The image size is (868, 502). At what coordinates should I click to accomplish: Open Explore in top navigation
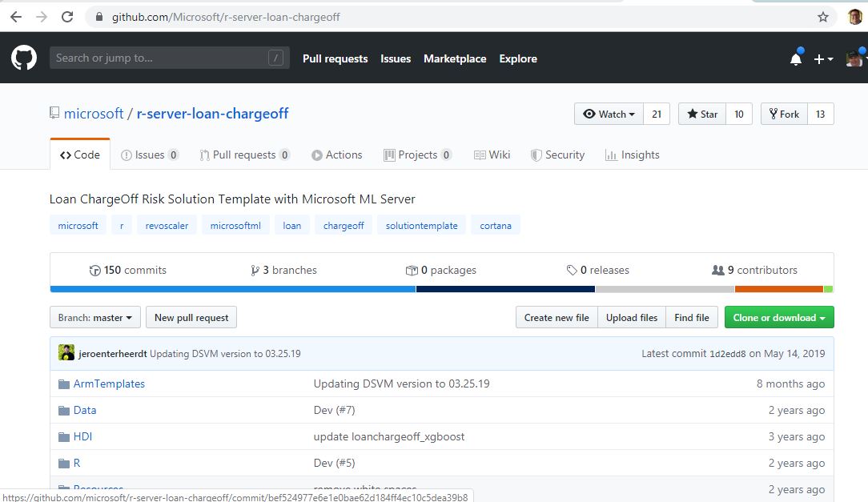[x=517, y=58]
